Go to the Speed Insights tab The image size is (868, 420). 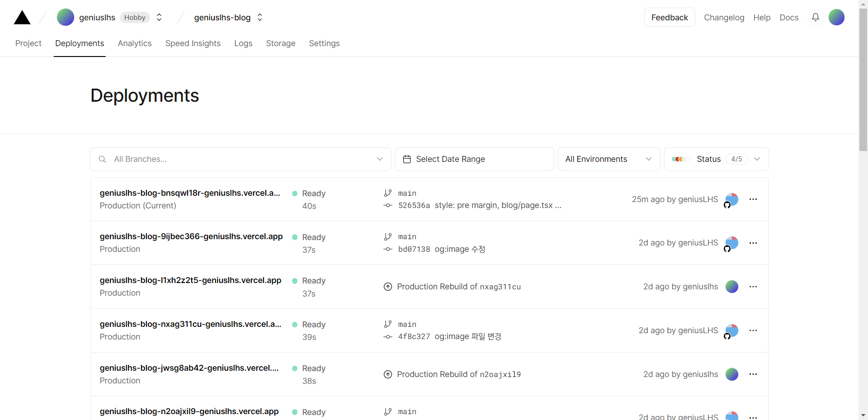click(x=193, y=43)
